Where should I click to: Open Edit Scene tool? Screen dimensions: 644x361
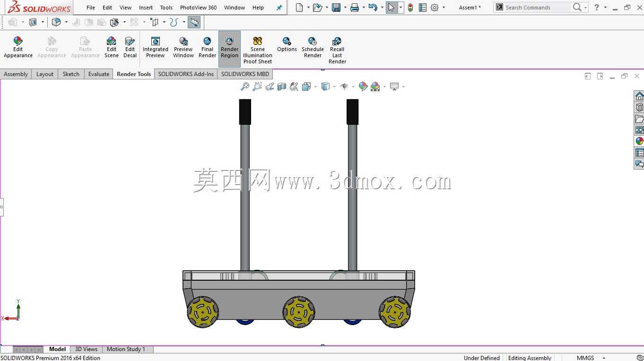point(112,47)
